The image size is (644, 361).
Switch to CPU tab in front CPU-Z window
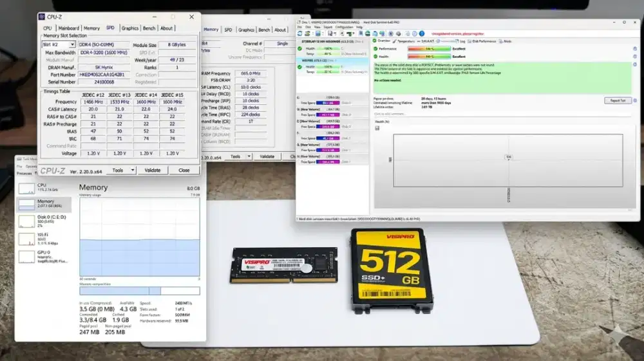click(48, 28)
